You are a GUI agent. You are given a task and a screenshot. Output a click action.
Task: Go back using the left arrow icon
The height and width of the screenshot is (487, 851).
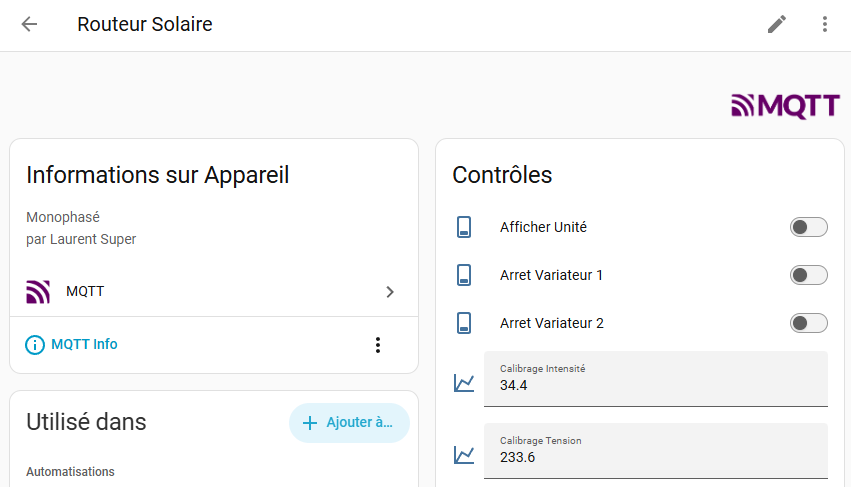coord(29,24)
